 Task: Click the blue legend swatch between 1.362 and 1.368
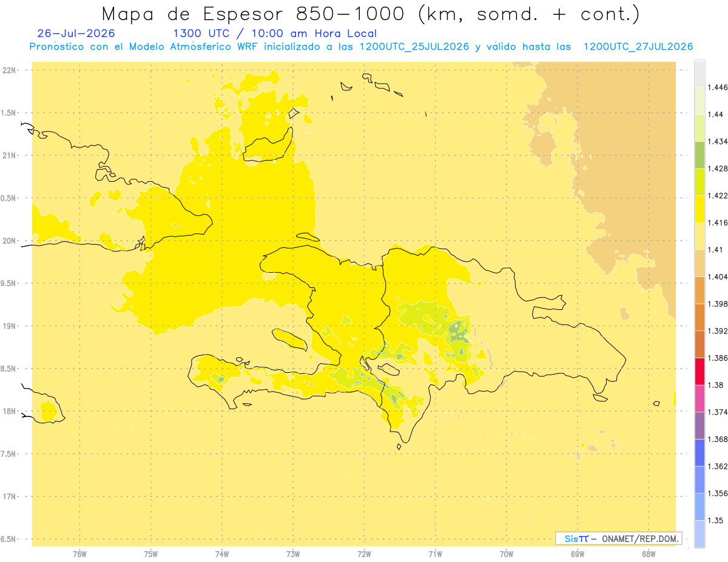pos(699,453)
